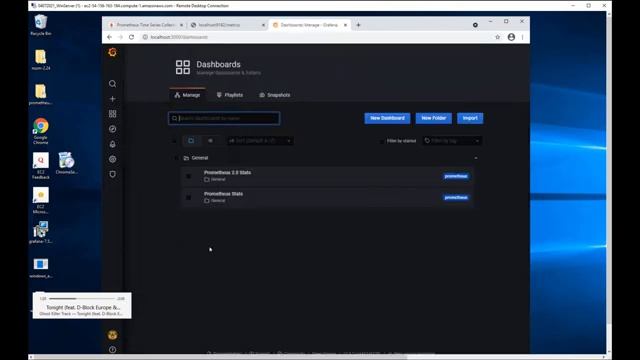640x360 pixels.
Task: Open the Recycle Bin desktop icon
Action: click(x=40, y=24)
